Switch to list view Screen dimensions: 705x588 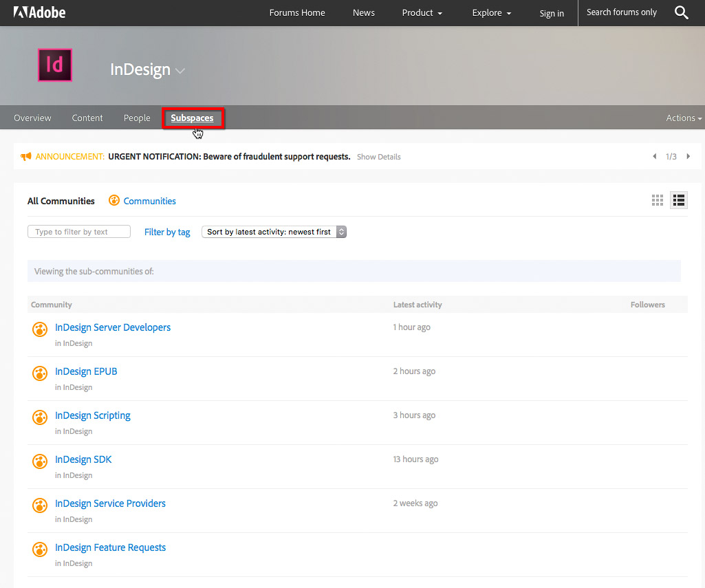click(679, 201)
